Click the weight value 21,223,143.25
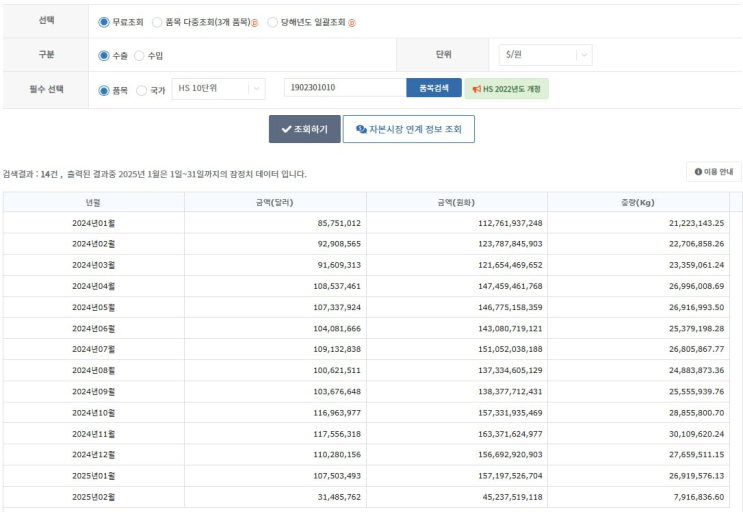The width and height of the screenshot is (743, 512). [697, 223]
